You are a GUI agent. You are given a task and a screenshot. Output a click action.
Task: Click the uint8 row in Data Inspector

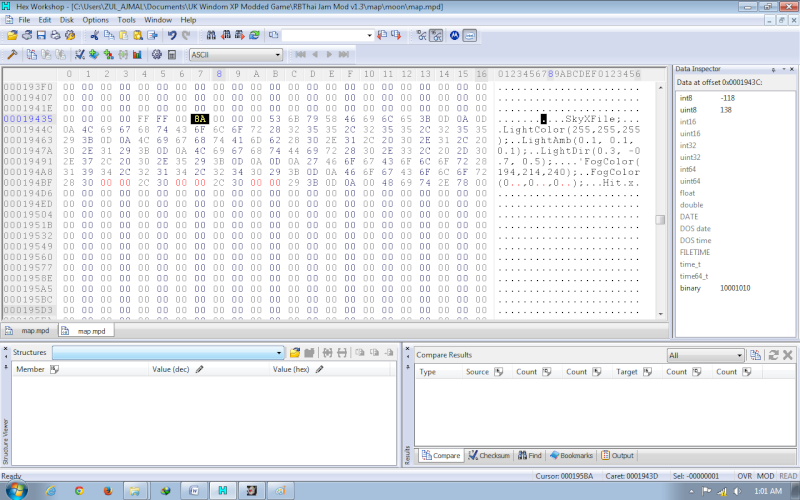click(735, 110)
